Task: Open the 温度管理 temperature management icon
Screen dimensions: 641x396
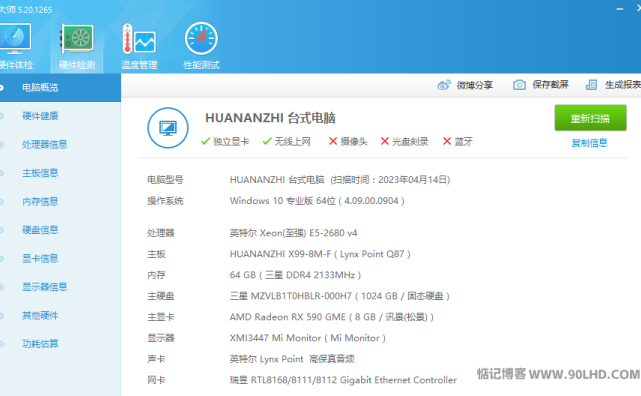Action: pyautogui.click(x=139, y=39)
